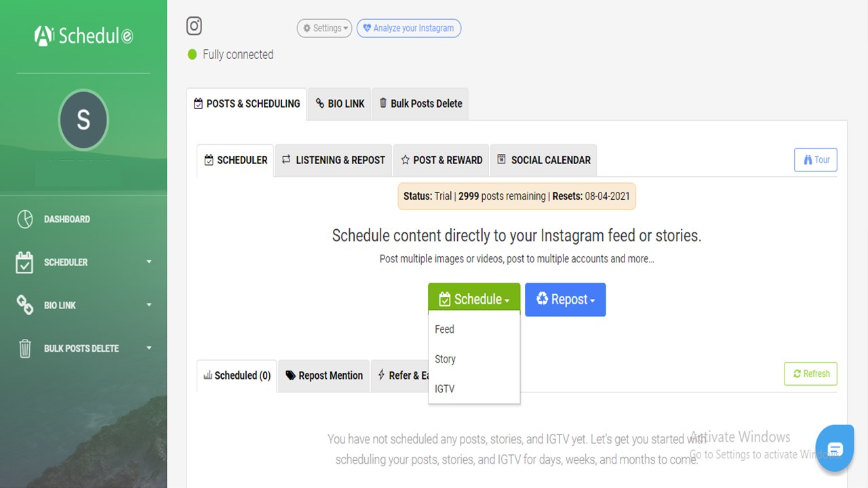Switch to the Social Calendar tab
This screenshot has height=488, width=868.
click(543, 161)
